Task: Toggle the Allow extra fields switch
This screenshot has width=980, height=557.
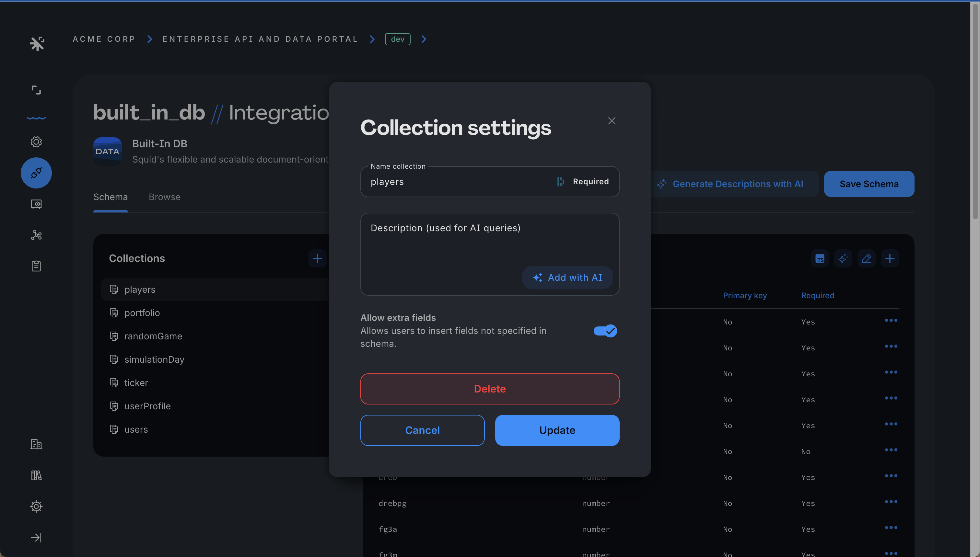Action: (x=605, y=331)
